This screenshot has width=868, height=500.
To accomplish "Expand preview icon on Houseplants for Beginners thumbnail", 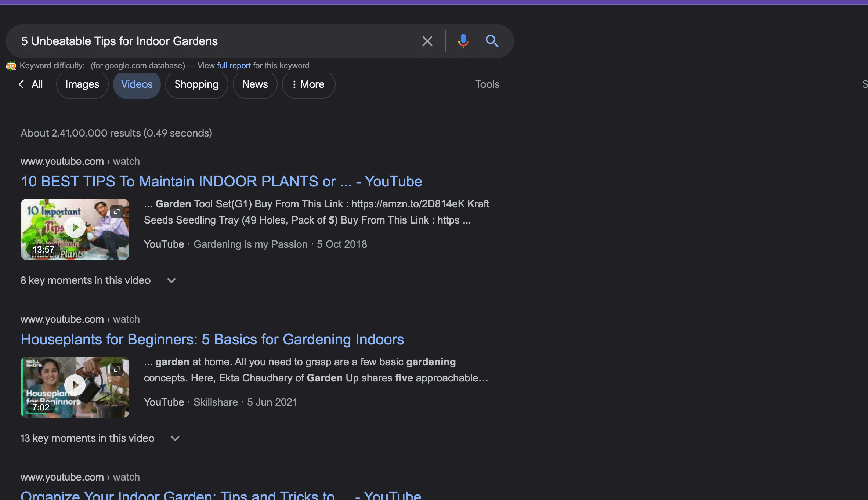I will [117, 369].
